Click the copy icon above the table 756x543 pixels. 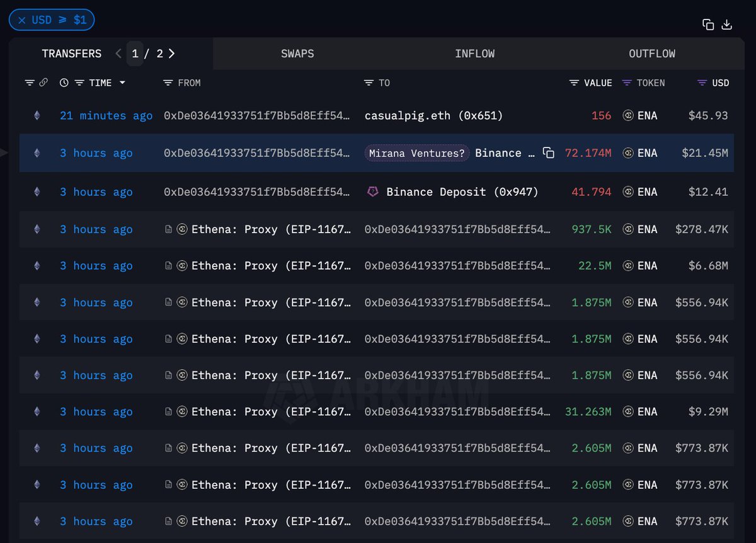point(708,25)
